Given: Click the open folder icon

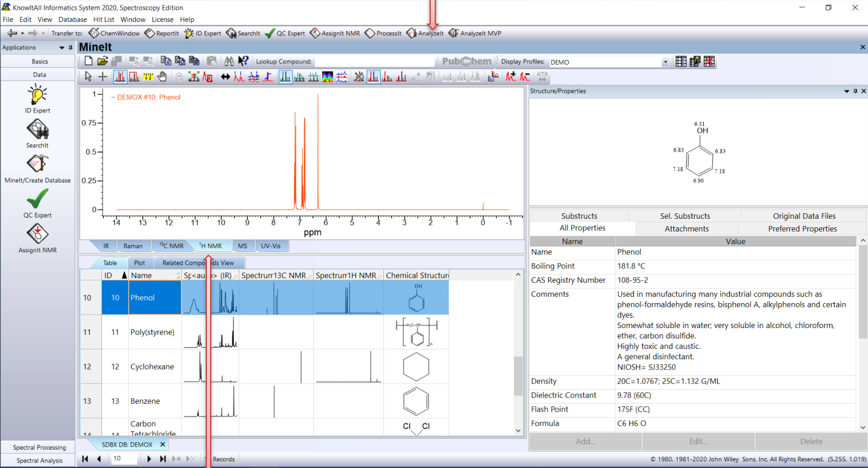Looking at the screenshot, I should (x=102, y=61).
